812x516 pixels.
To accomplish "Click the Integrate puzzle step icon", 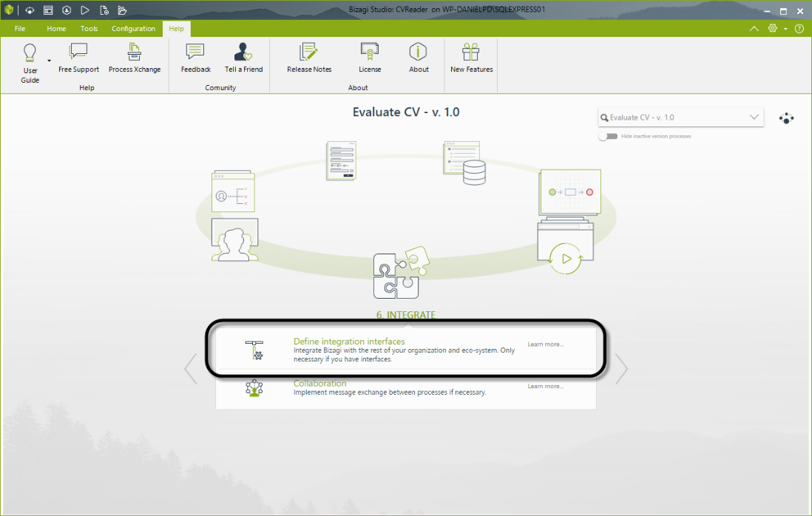I will pyautogui.click(x=402, y=272).
